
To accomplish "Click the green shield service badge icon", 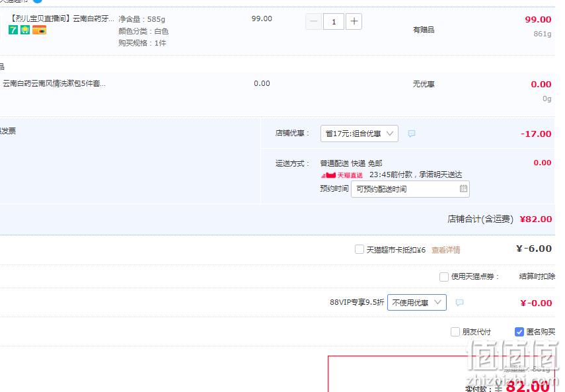I will point(25,30).
